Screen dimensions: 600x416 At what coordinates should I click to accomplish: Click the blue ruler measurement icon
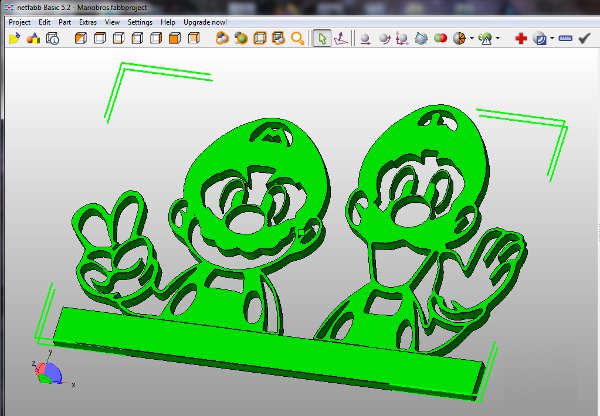[x=565, y=38]
